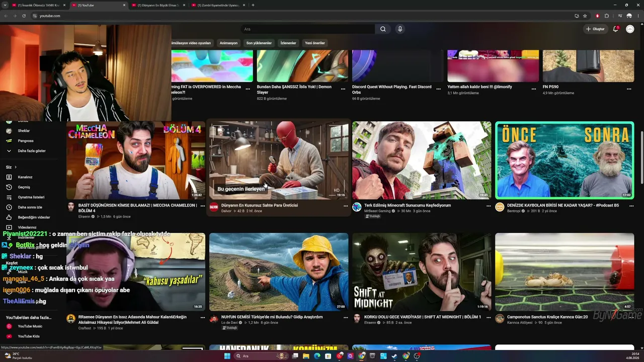The height and width of the screenshot is (362, 644).
Task: Open the weather widget showing 26°C
Action: tap(19, 356)
